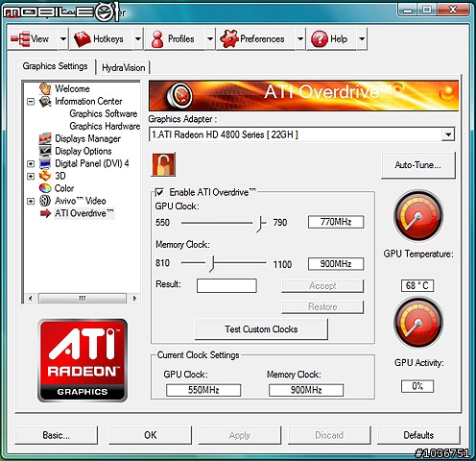Screen dimensions: 476x461
Task: Click the 3D cube icon
Action: tap(45, 176)
